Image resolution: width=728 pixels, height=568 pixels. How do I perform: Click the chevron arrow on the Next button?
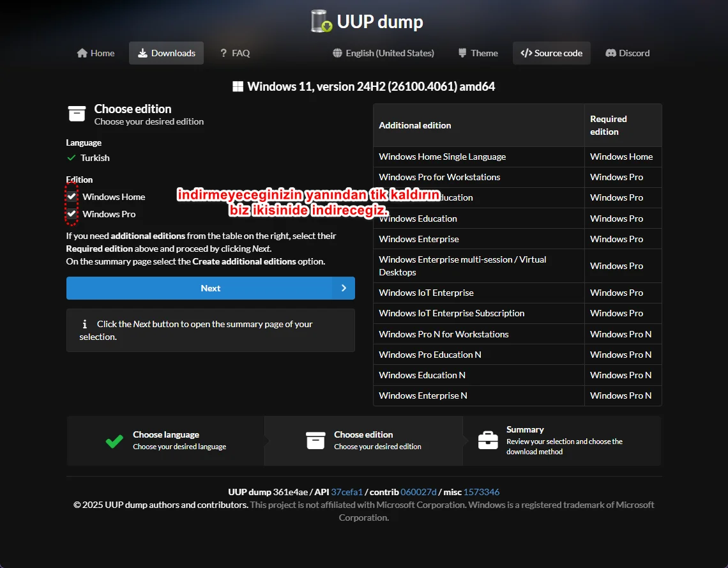point(344,288)
